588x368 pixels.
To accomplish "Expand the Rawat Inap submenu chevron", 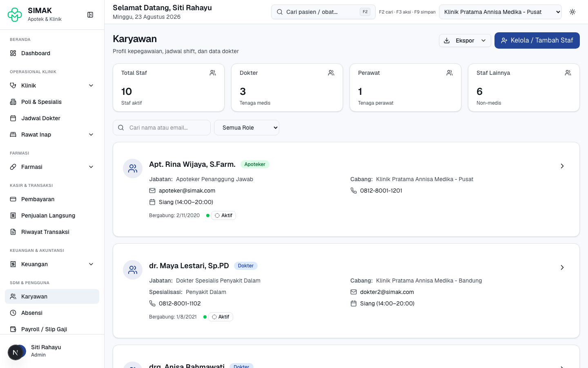I will pos(91,135).
